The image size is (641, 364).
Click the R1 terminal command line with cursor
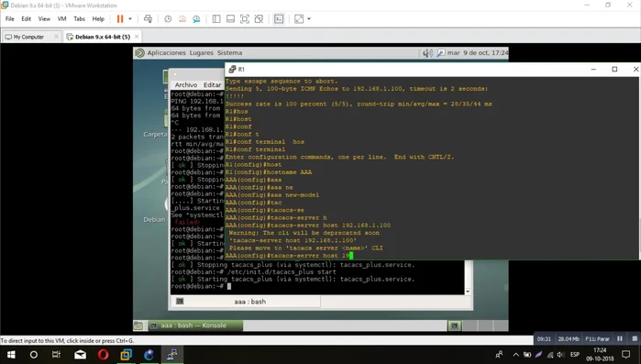click(289, 256)
